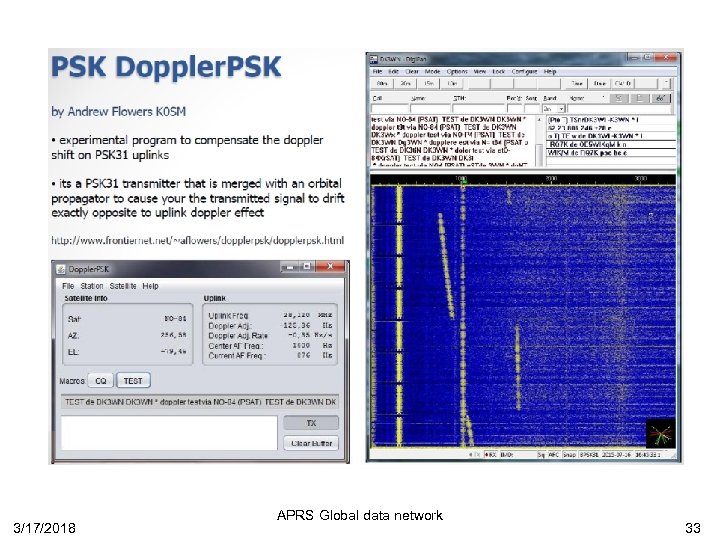Click the Name input field in DigiPan
This screenshot has height=540, width=720.
[429, 109]
